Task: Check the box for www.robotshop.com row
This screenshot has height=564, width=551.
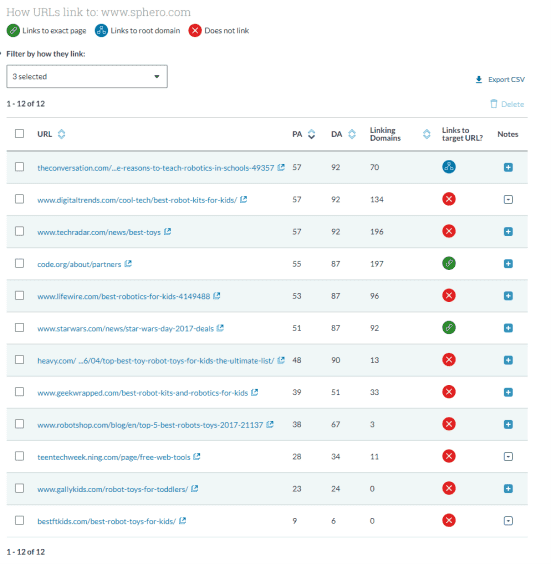Action: (x=19, y=424)
